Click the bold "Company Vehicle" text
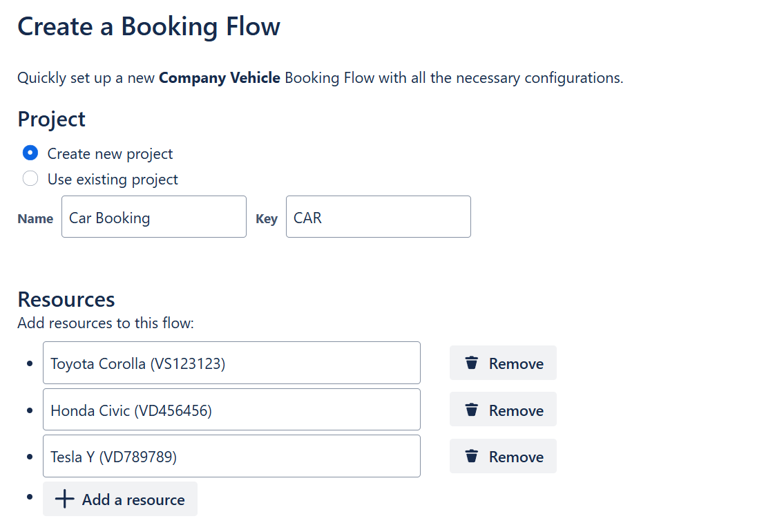The width and height of the screenshot is (784, 532). (x=220, y=78)
